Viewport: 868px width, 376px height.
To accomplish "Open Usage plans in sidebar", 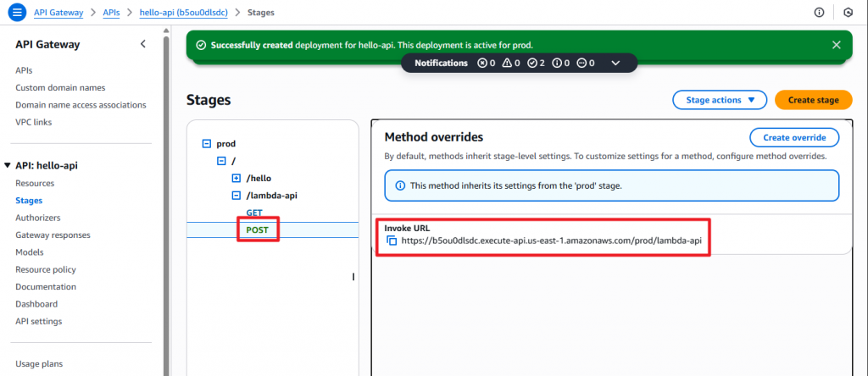I will point(39,364).
